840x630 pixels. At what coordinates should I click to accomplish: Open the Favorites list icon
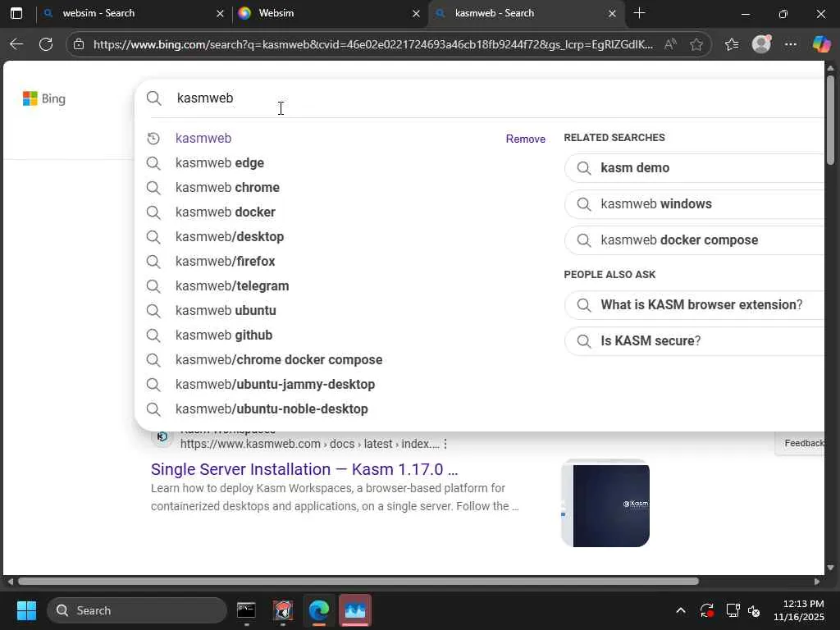(732, 44)
